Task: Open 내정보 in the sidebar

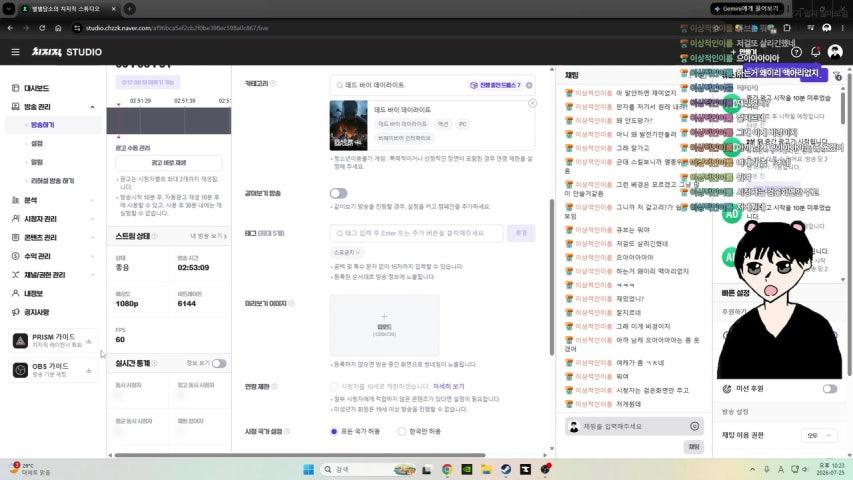Action: click(x=33, y=293)
